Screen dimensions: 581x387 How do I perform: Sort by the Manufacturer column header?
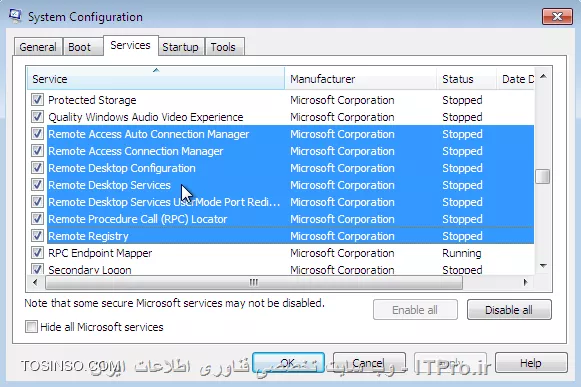[361, 79]
